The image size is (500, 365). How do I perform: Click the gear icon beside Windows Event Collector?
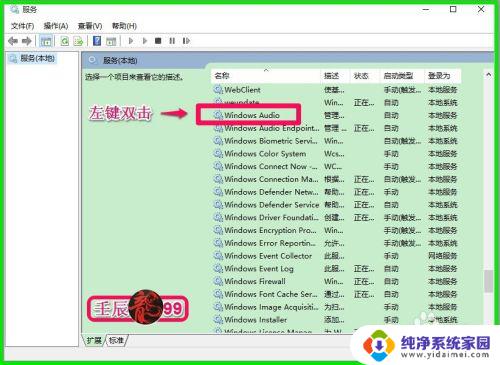click(218, 256)
